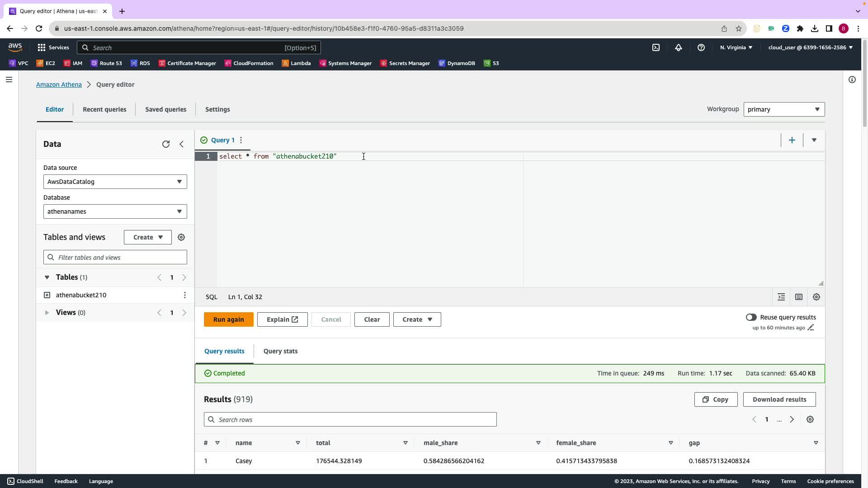Open CloudShell icon in top bar

(x=656, y=47)
